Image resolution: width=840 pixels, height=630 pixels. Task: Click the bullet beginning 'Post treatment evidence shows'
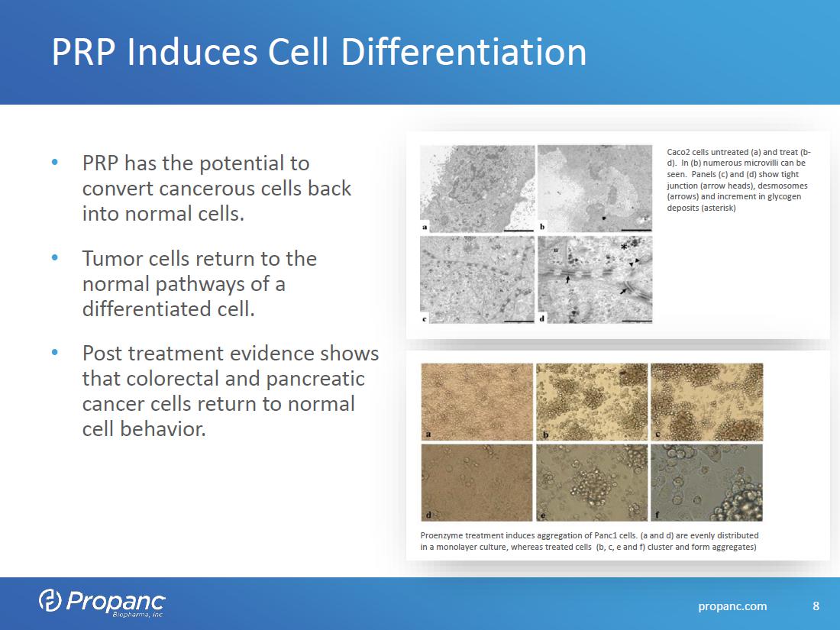point(230,390)
